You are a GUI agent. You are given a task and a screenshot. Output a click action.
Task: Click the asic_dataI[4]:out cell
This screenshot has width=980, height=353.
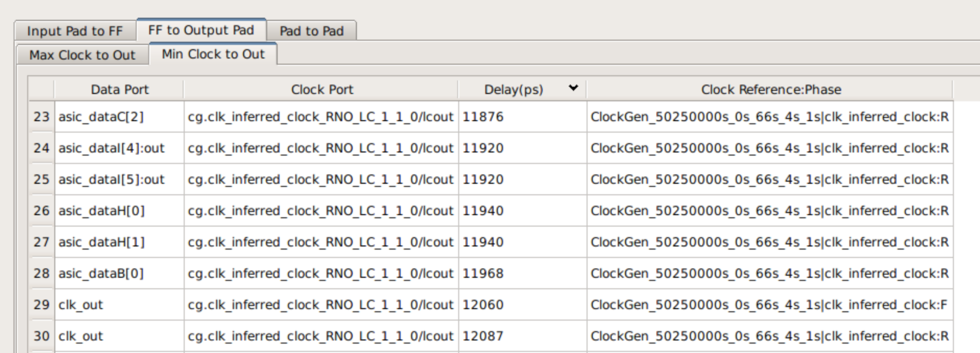(119, 148)
